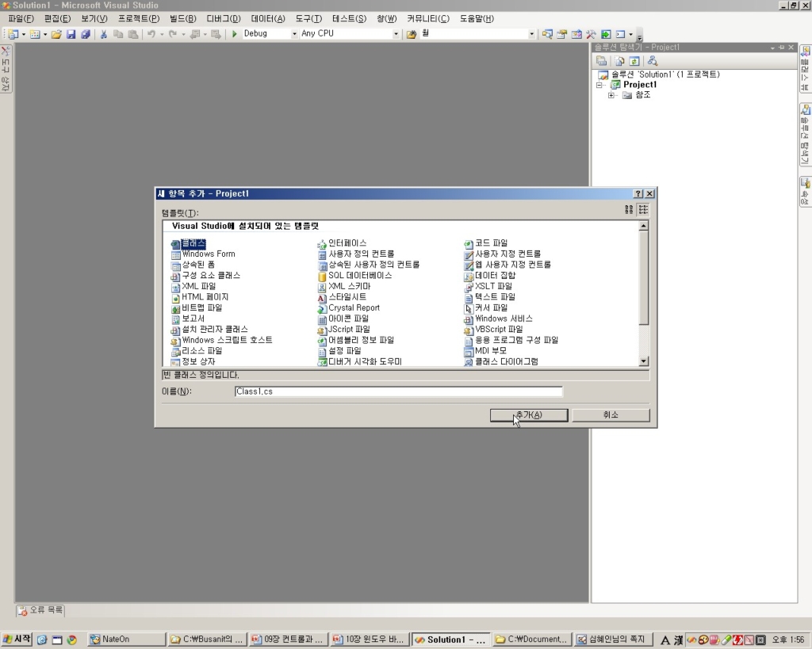Open the 프로젝트(P) menu

tap(139, 19)
